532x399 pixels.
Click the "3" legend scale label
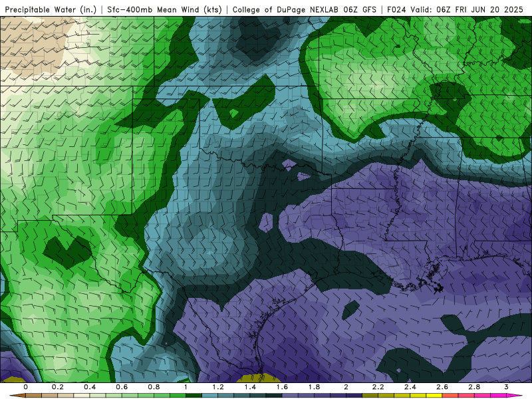pyautogui.click(x=506, y=387)
